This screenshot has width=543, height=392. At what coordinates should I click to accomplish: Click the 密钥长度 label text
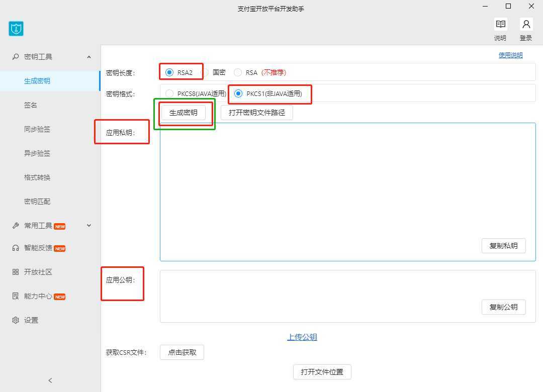pos(120,73)
